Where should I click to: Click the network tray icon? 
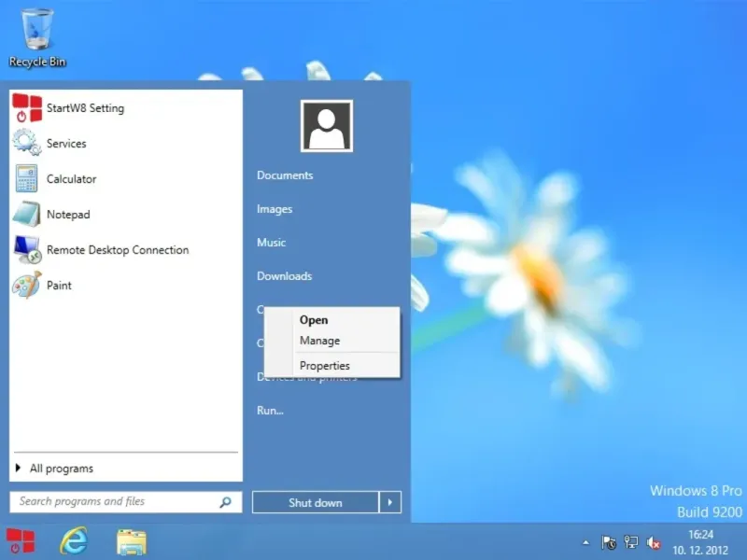click(x=631, y=542)
